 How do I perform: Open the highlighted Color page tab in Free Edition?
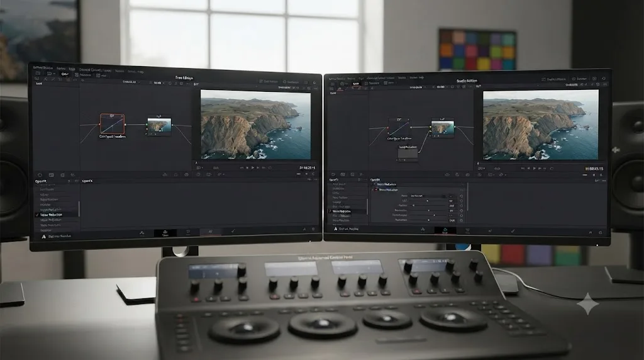click(x=165, y=233)
